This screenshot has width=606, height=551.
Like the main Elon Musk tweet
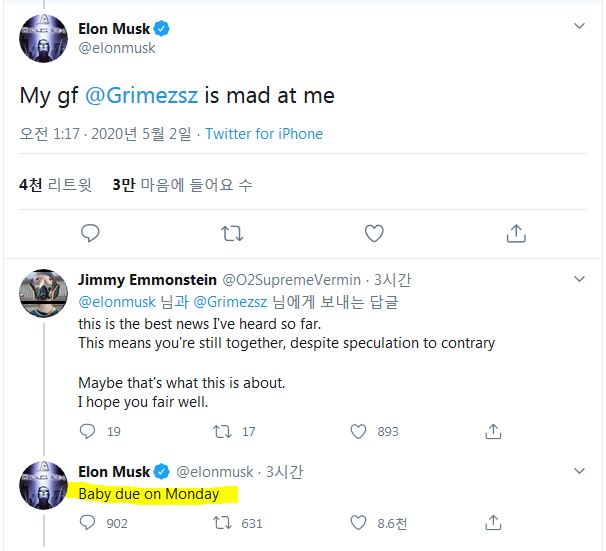[374, 233]
